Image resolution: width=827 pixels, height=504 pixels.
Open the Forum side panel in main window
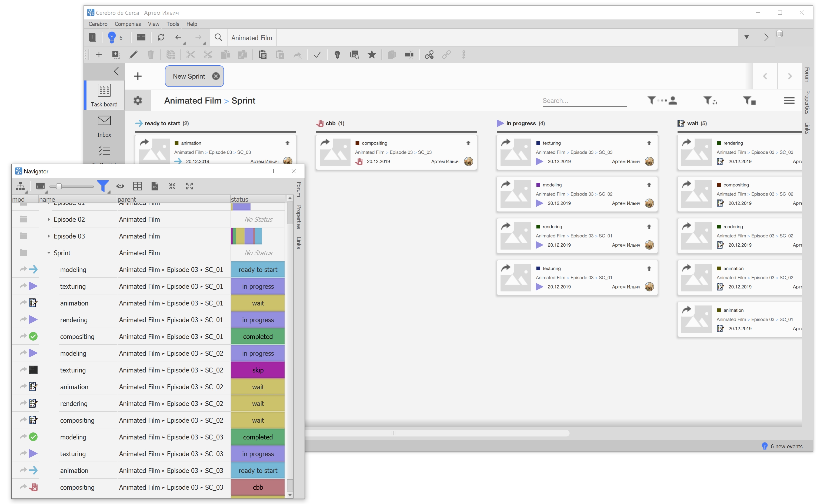[x=807, y=75]
